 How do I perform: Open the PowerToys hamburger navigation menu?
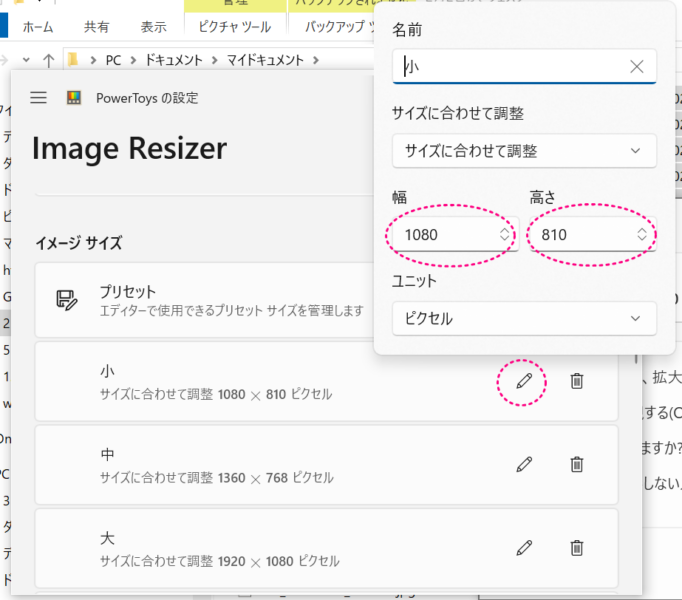click(38, 97)
